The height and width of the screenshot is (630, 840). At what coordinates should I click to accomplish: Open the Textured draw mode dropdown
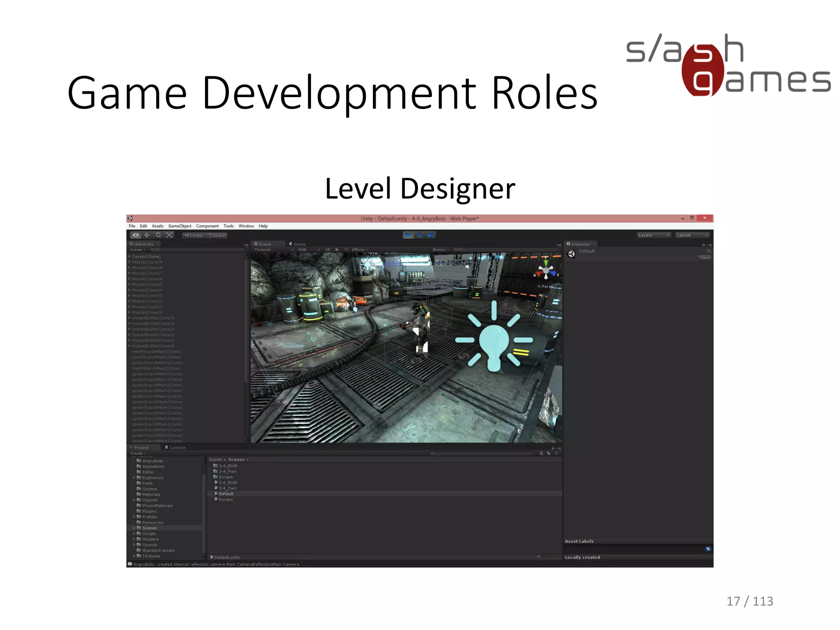coord(274,249)
